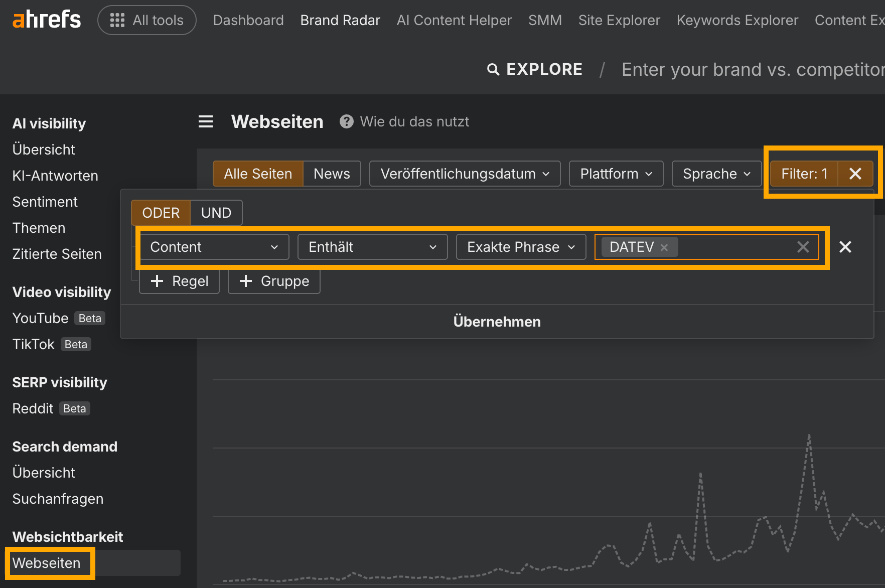Image resolution: width=885 pixels, height=588 pixels.
Task: Click the brand vs. competitor search field
Action: 753,69
